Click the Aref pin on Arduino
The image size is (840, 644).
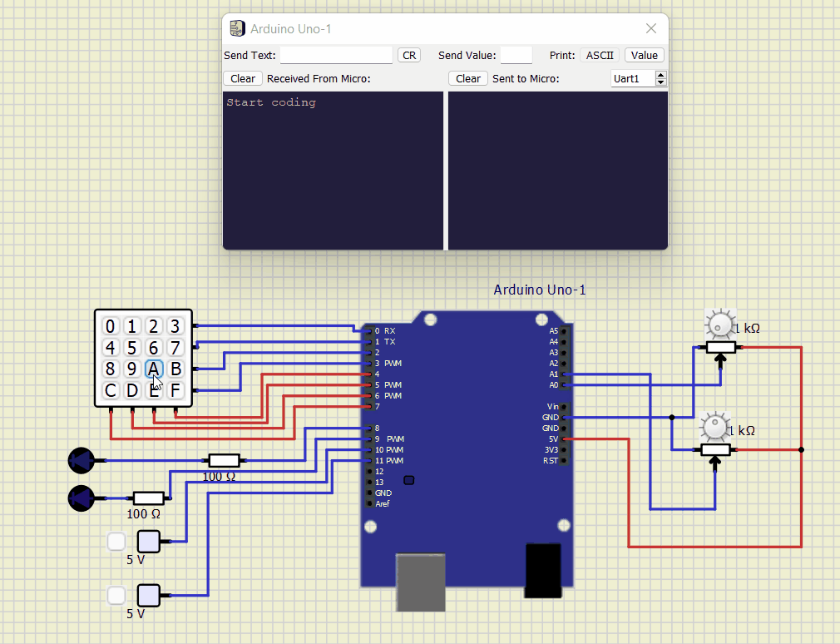pyautogui.click(x=369, y=503)
